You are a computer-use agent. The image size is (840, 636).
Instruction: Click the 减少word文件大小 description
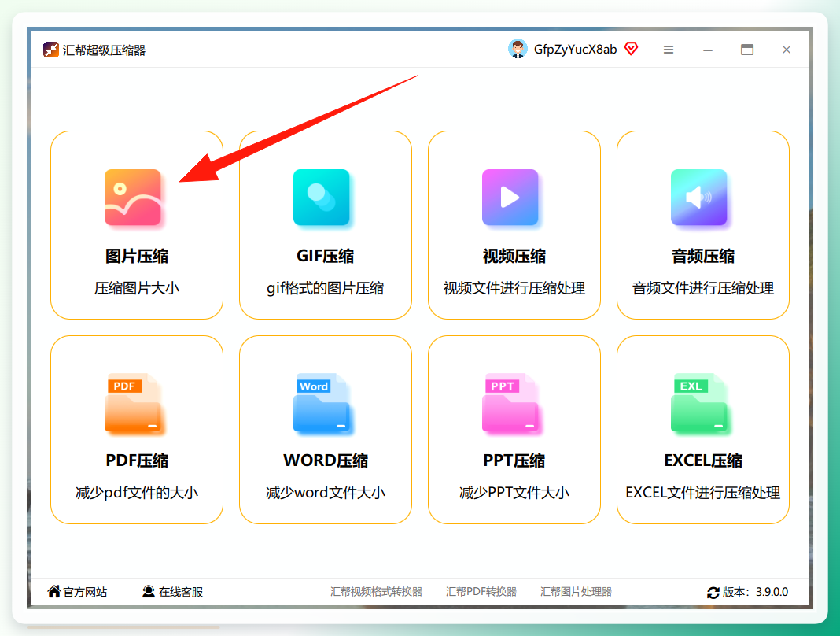(x=325, y=493)
